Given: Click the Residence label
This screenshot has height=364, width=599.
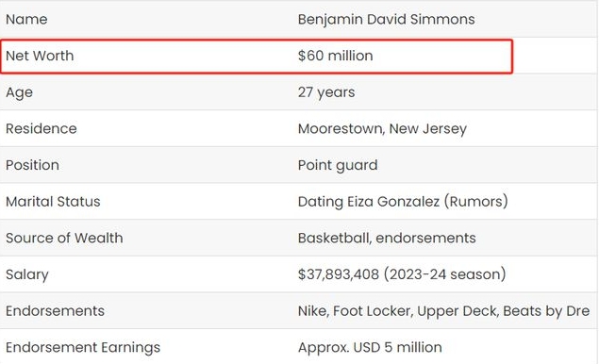Looking at the screenshot, I should point(42,128).
